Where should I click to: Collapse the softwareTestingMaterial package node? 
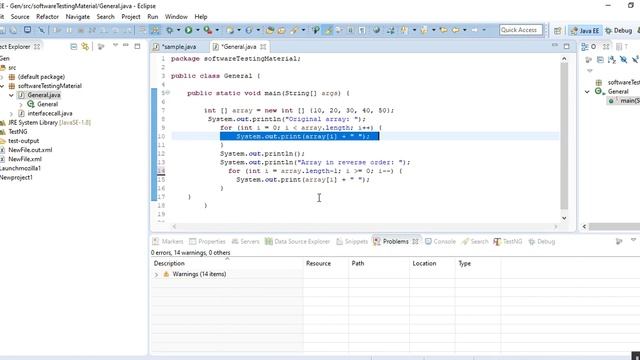point(3,86)
